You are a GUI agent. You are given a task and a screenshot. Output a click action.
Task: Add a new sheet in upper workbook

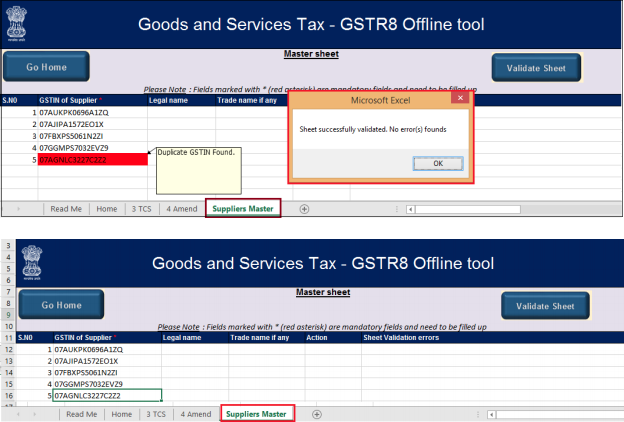[x=304, y=209]
